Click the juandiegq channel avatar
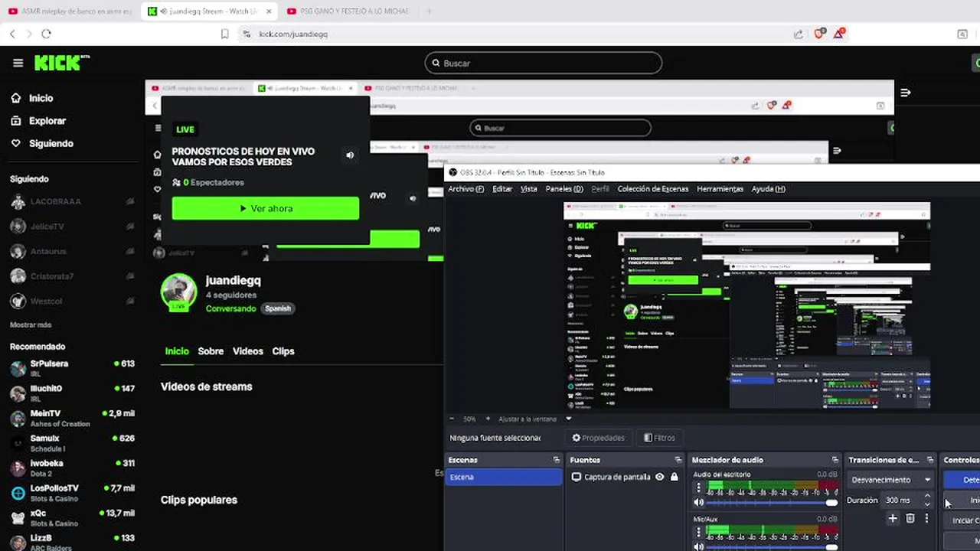Image resolution: width=980 pixels, height=551 pixels. coord(178,292)
